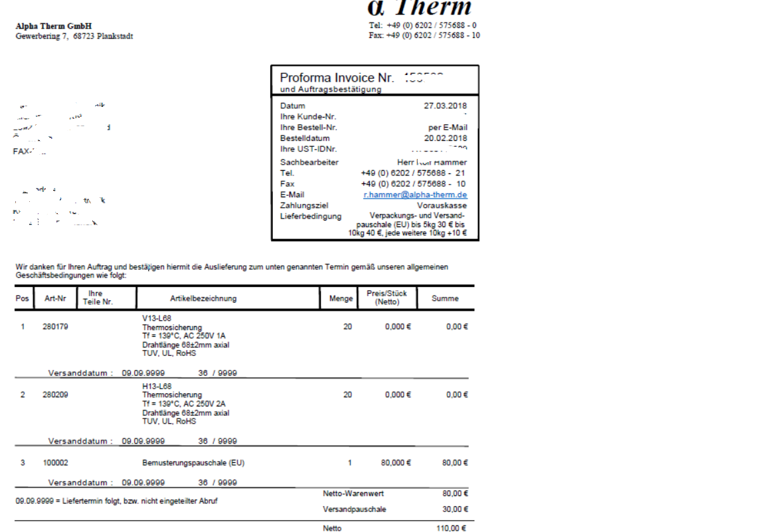The height and width of the screenshot is (532, 765).
Task: Click the date 27.03.2018
Action: point(445,106)
